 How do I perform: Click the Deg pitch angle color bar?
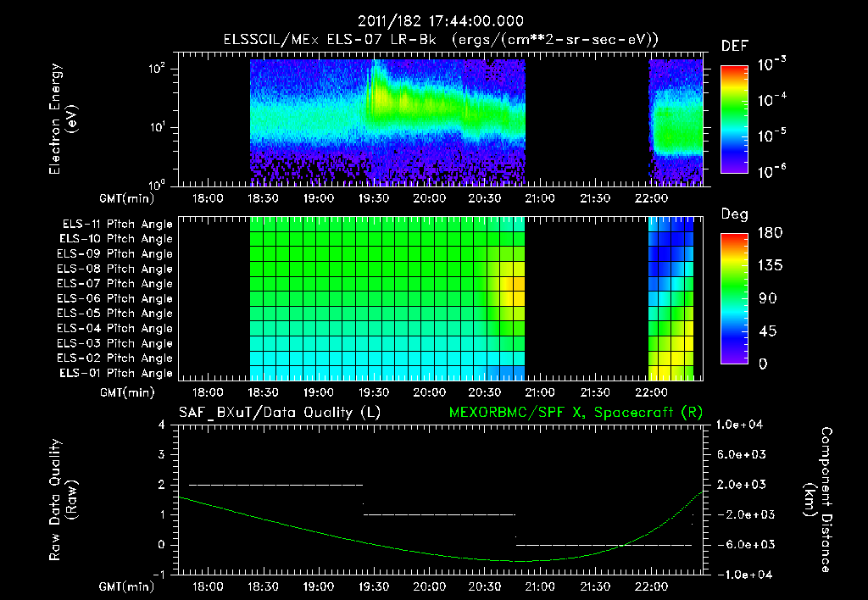734,298
